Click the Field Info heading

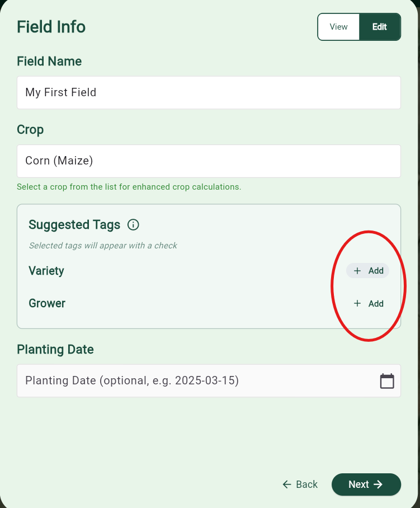(x=51, y=26)
